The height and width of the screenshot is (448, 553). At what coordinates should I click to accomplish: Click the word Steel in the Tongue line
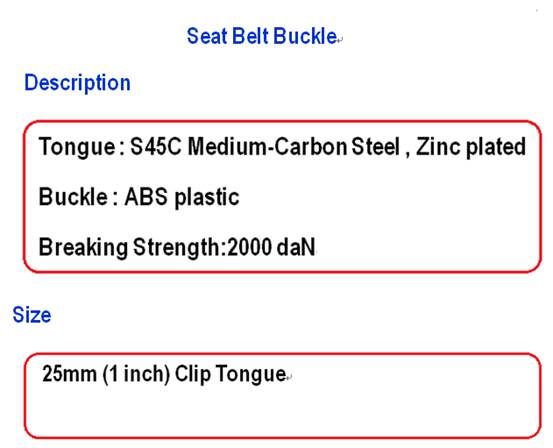point(376,146)
